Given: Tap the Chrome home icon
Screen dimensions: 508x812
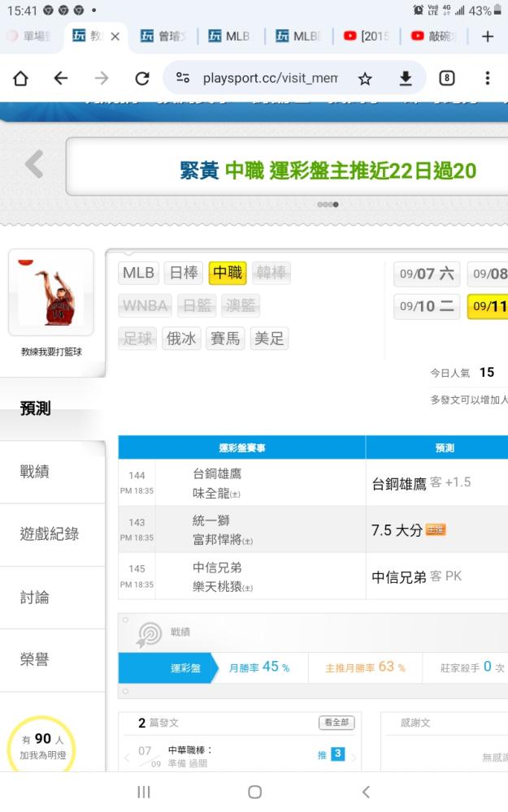Looking at the screenshot, I should 21,78.
